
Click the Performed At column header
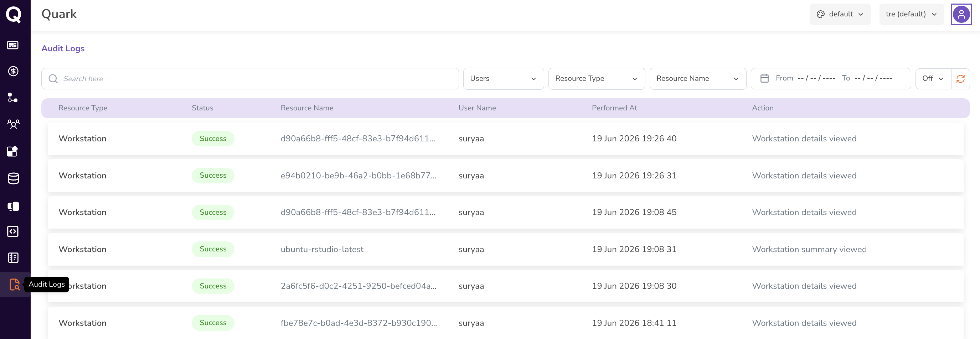[x=614, y=108]
